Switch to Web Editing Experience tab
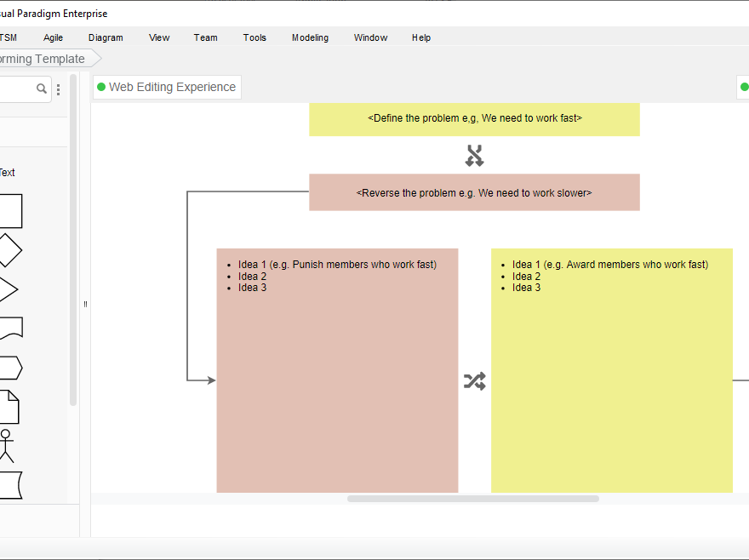 click(167, 87)
